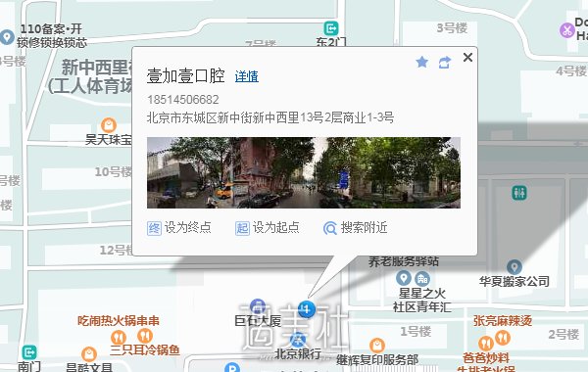Close the 壹加壹口腔 info popup
The image size is (588, 372).
click(x=467, y=57)
